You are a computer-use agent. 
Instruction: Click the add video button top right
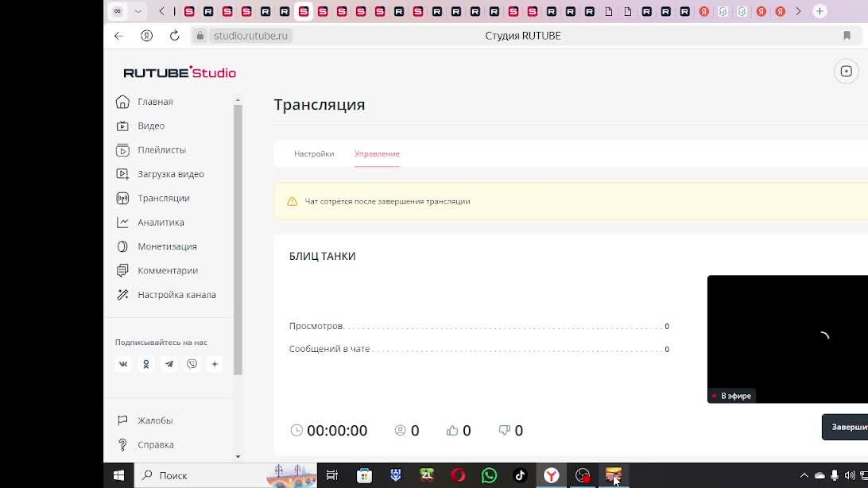846,72
